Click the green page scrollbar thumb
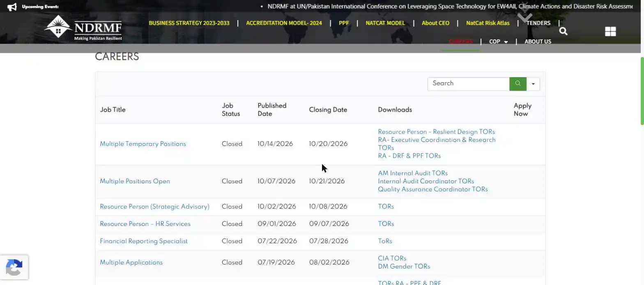 (x=642, y=91)
